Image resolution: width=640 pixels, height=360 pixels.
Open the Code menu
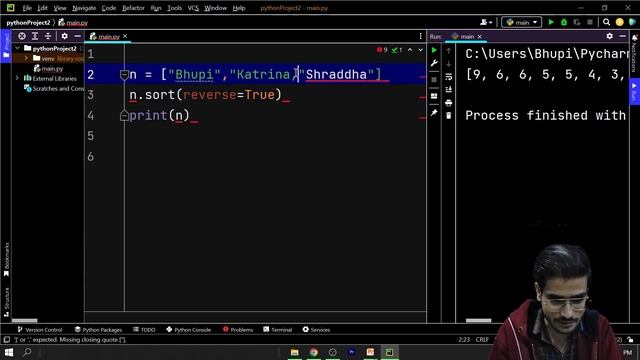[x=109, y=8]
